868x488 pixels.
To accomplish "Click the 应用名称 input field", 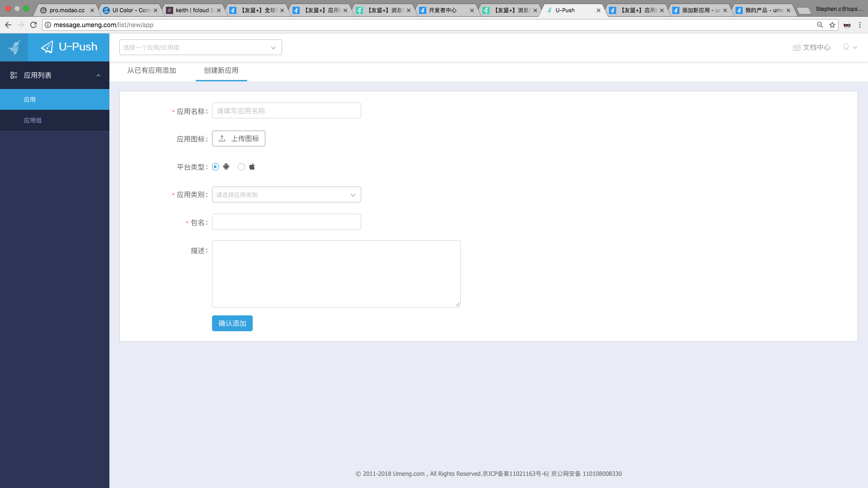I will [286, 111].
